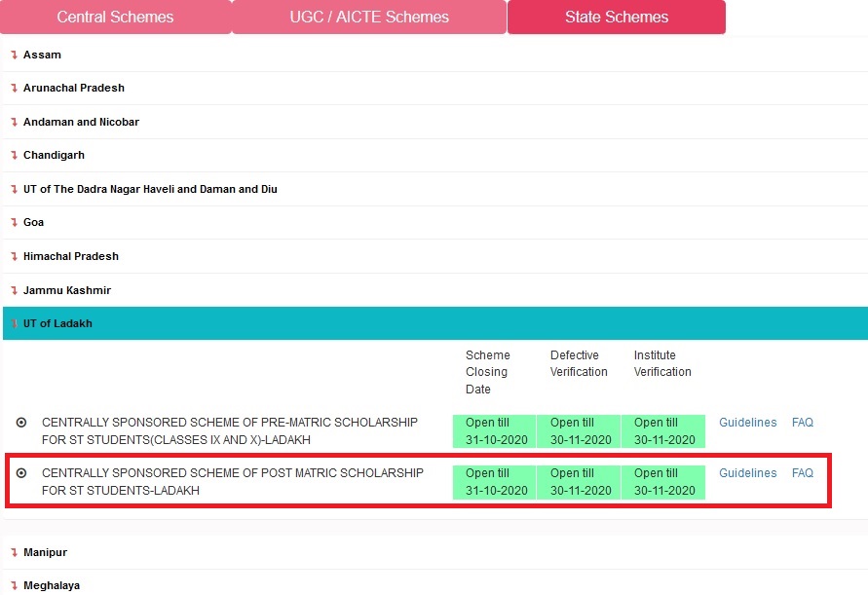
Task: Click the arrow icon beside Arunachal Pradesh
Action: 14,89
